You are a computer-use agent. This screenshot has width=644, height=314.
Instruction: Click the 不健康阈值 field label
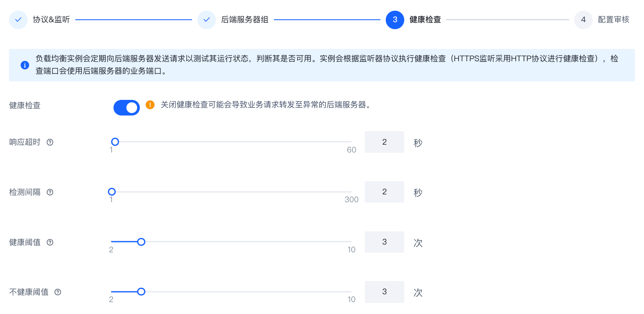(29, 292)
